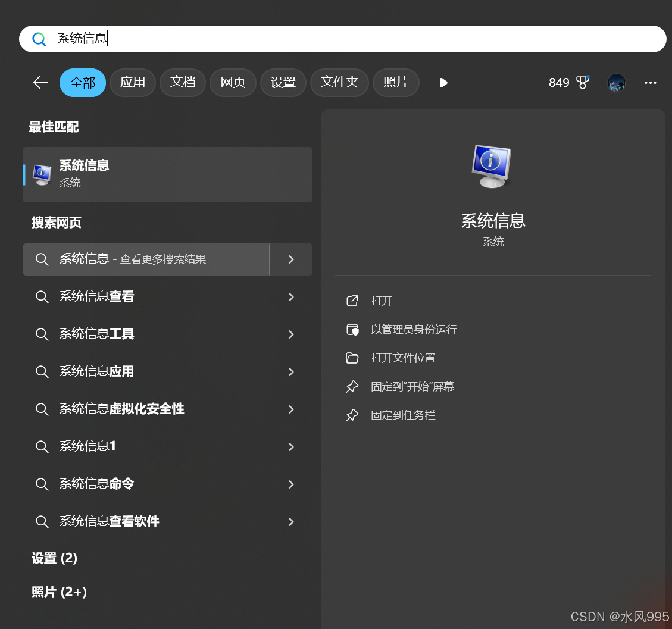This screenshot has height=629, width=672.
Task: Open the 849 rewards points trophy
Action: click(x=568, y=82)
